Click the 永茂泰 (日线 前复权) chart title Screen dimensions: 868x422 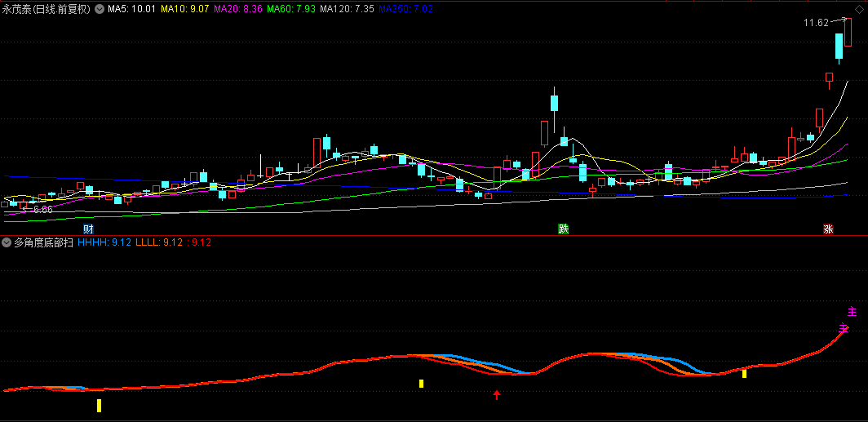(x=46, y=9)
